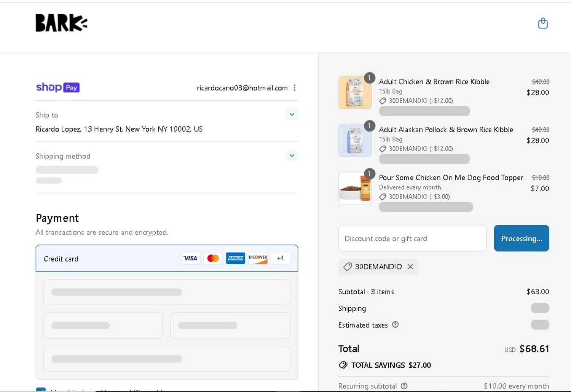This screenshot has height=392, width=571.
Task: Open the shopping bag cart icon
Action: pyautogui.click(x=543, y=23)
